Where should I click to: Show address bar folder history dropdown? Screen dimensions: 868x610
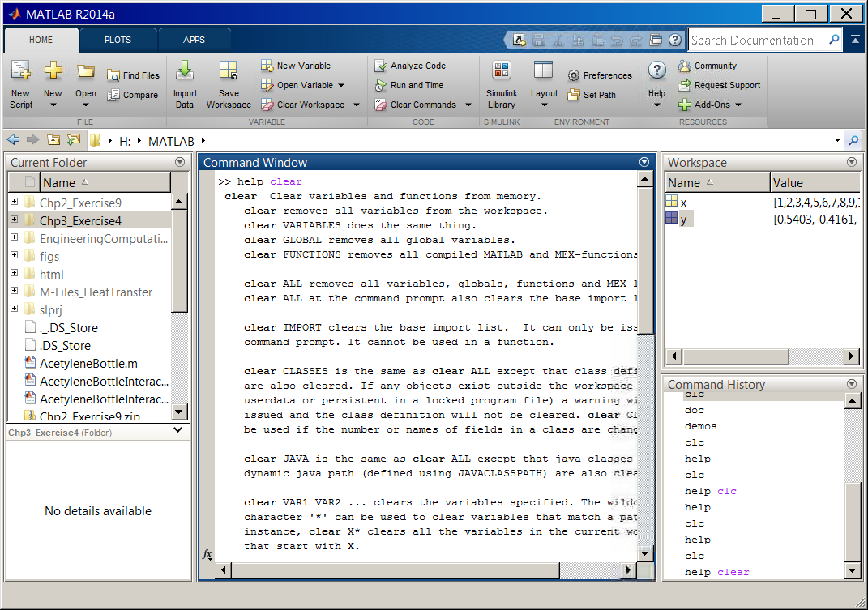pyautogui.click(x=837, y=141)
